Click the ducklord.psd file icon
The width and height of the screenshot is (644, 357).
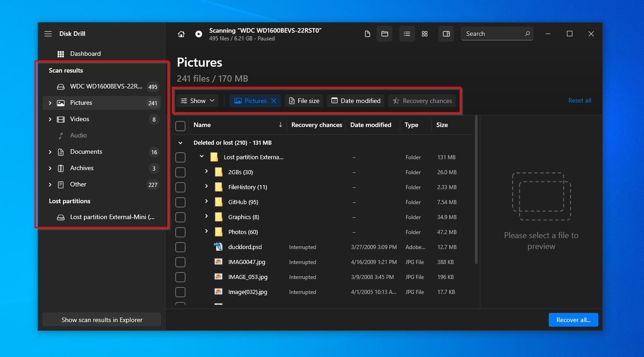218,247
